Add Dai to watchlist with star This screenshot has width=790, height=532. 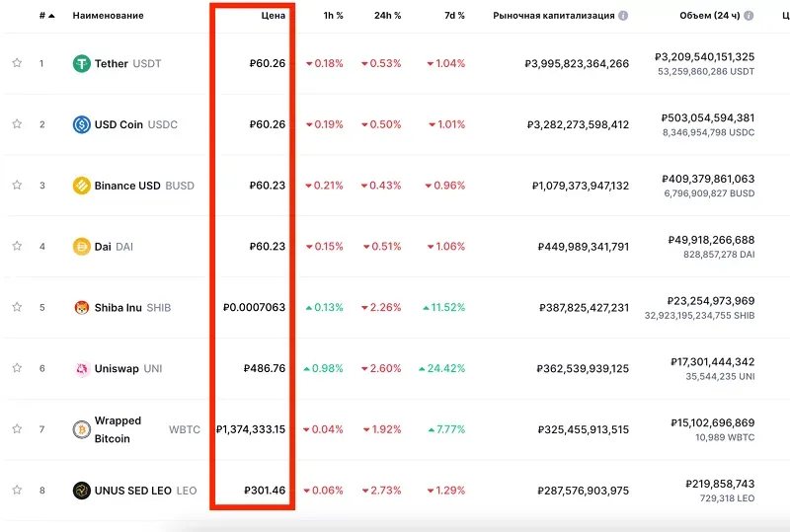(17, 246)
